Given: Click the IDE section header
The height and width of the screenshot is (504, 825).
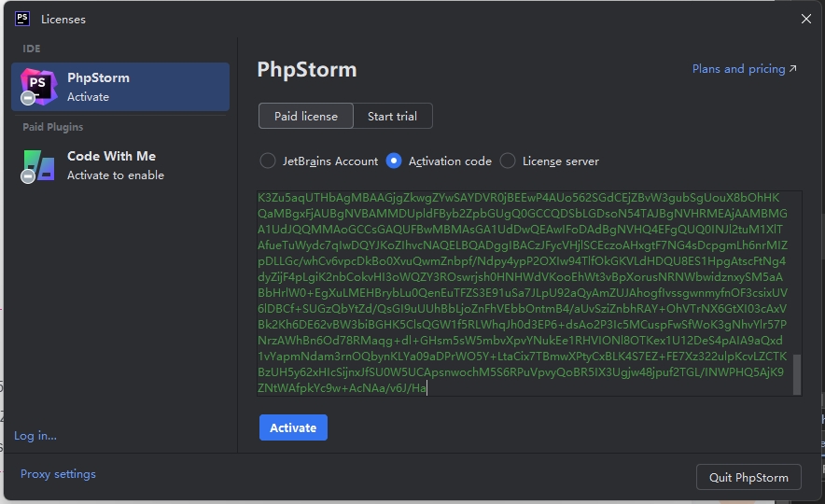Looking at the screenshot, I should coord(32,49).
